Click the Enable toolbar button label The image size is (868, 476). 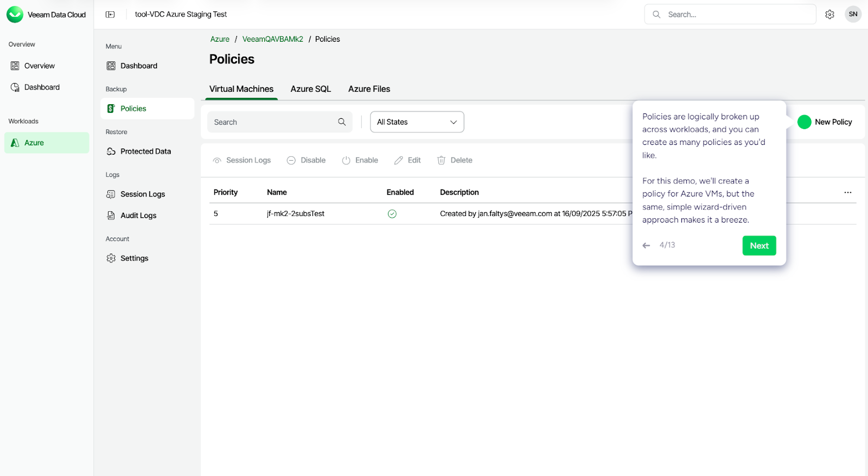pyautogui.click(x=367, y=161)
